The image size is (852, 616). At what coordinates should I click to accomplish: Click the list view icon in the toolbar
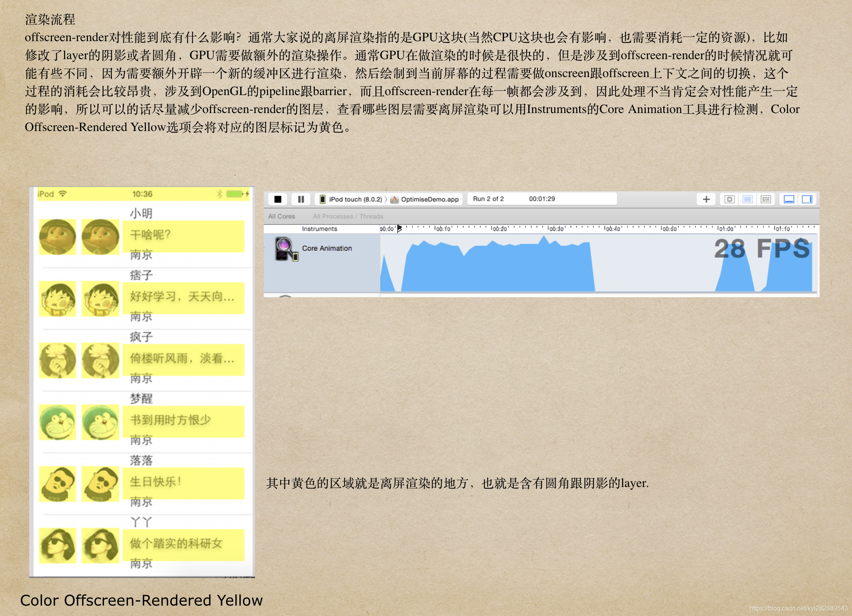(748, 199)
